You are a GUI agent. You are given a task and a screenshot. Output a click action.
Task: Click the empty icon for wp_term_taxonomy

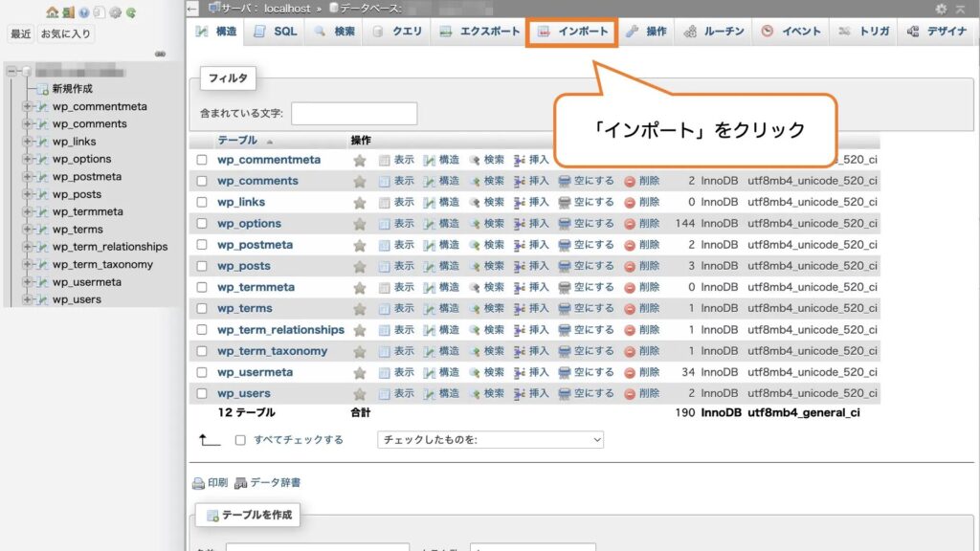[x=565, y=351]
